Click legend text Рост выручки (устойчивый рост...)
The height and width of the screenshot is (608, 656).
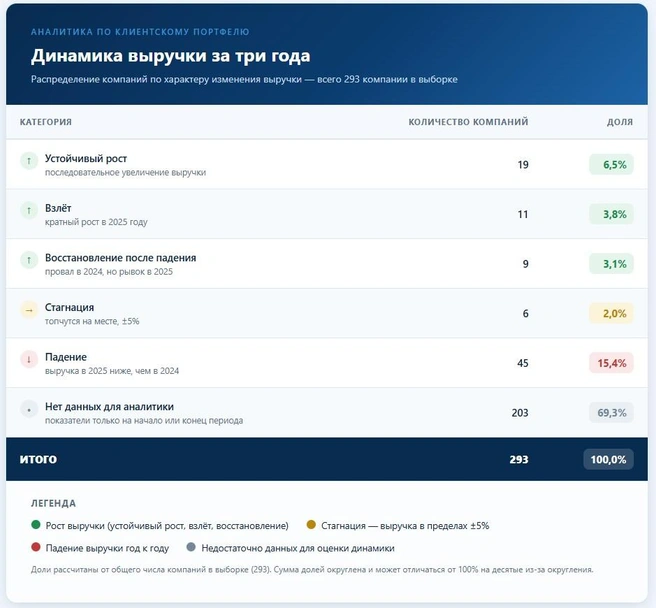point(167,526)
